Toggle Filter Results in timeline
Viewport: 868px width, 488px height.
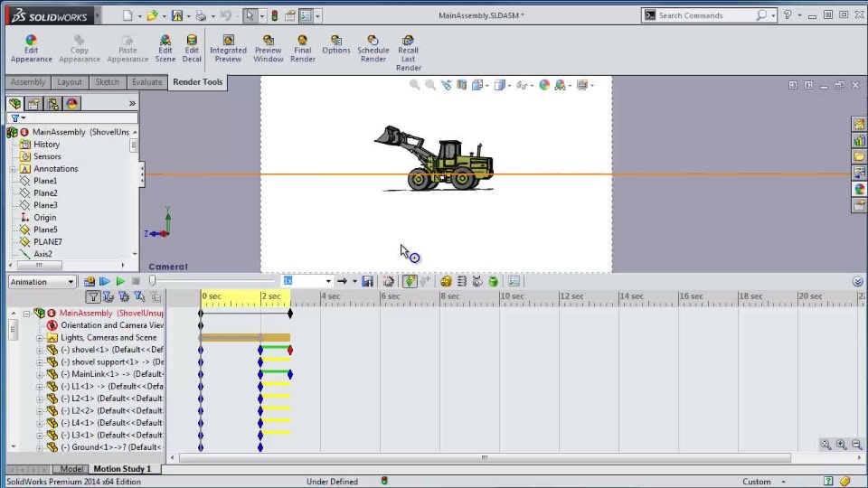pyautogui.click(x=156, y=297)
